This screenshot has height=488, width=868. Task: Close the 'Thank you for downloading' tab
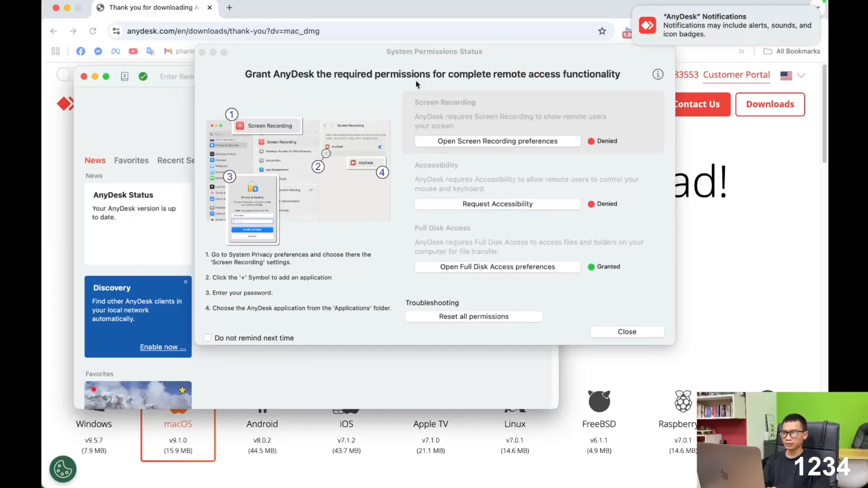[210, 7]
